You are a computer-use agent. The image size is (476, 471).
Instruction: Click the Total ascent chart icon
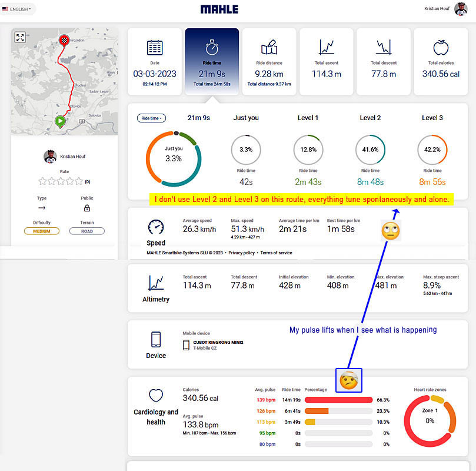327,47
